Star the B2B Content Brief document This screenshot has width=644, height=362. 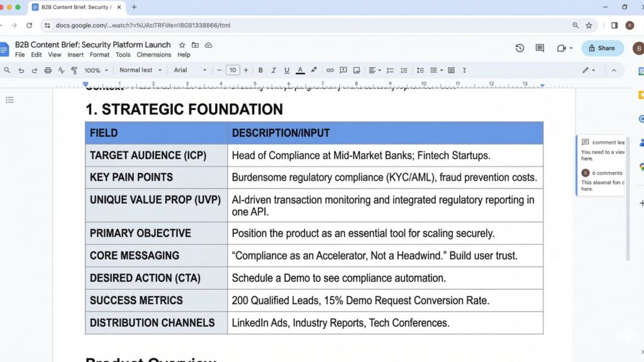tap(181, 45)
